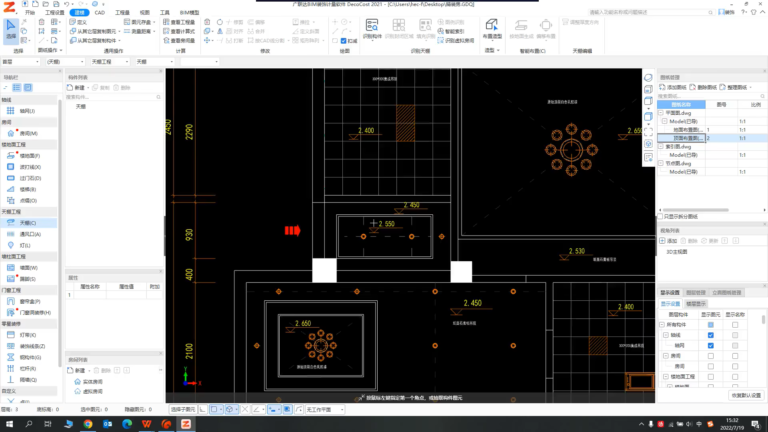
Task: Collapse 所有构件 node in display settings
Action: click(662, 325)
